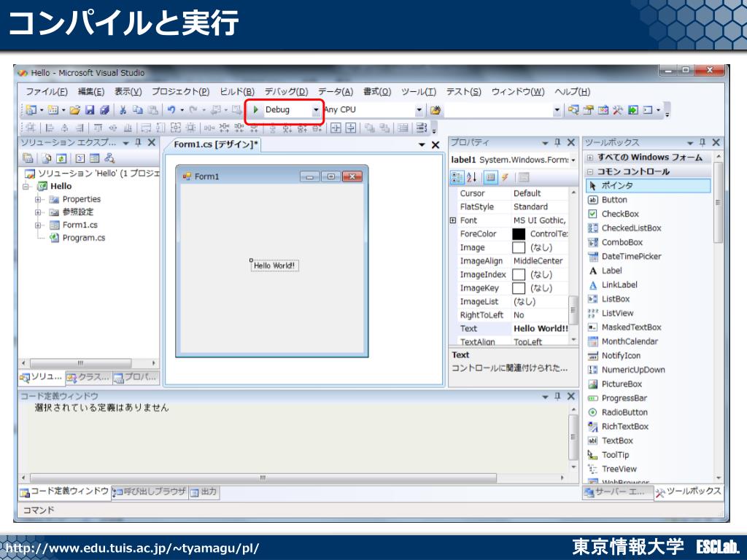Viewport: 747px width, 560px height.
Task: Select the Form1.cs [デザイン] document tab
Action: pos(216,144)
